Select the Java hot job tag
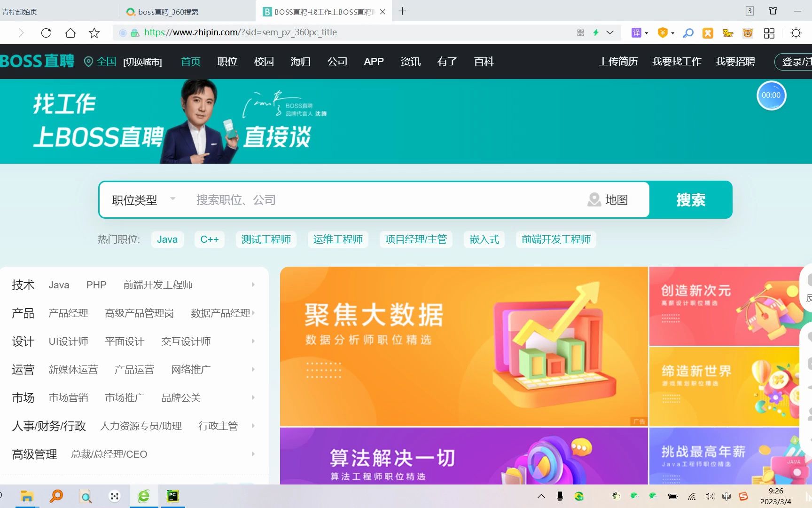This screenshot has width=812, height=508. pos(167,239)
